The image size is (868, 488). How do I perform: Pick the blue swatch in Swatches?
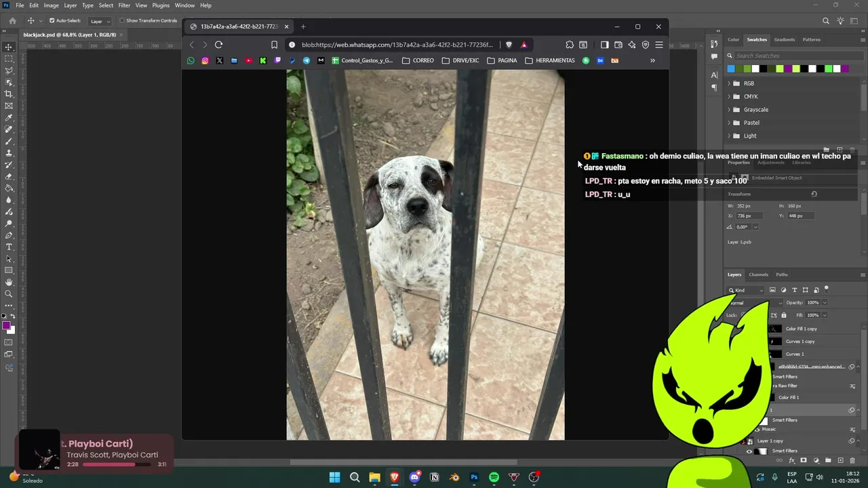point(731,68)
